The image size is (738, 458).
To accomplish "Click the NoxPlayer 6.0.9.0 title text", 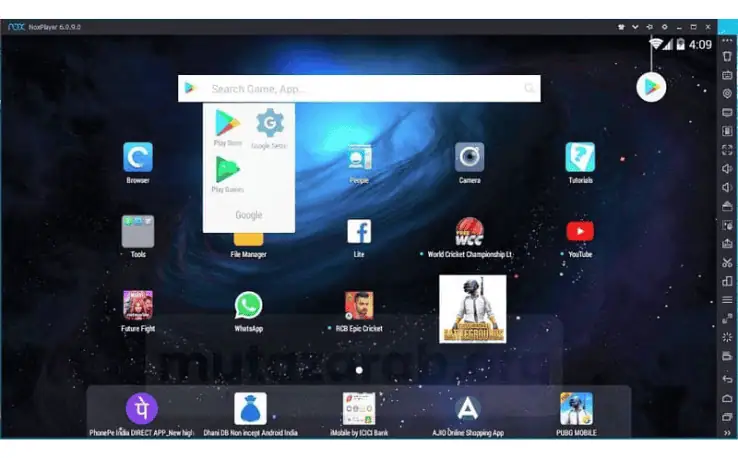I will coord(55,27).
